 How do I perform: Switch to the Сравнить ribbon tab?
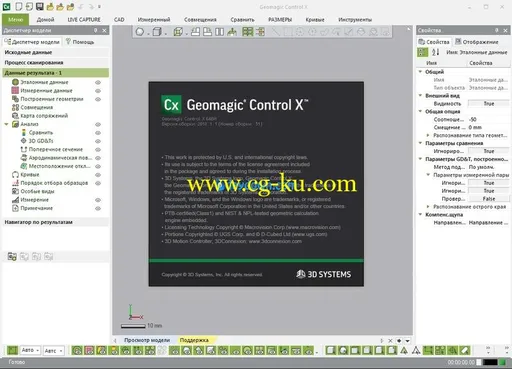(x=242, y=20)
